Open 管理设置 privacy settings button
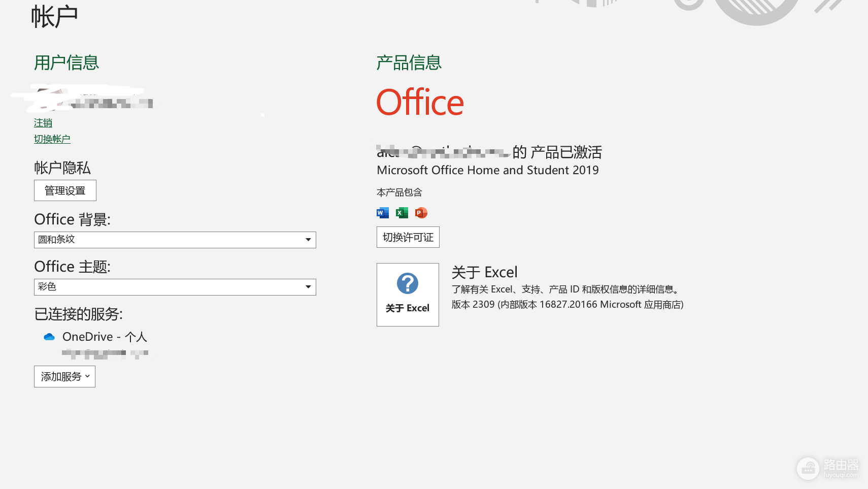Viewport: 868px width, 489px height. (65, 190)
